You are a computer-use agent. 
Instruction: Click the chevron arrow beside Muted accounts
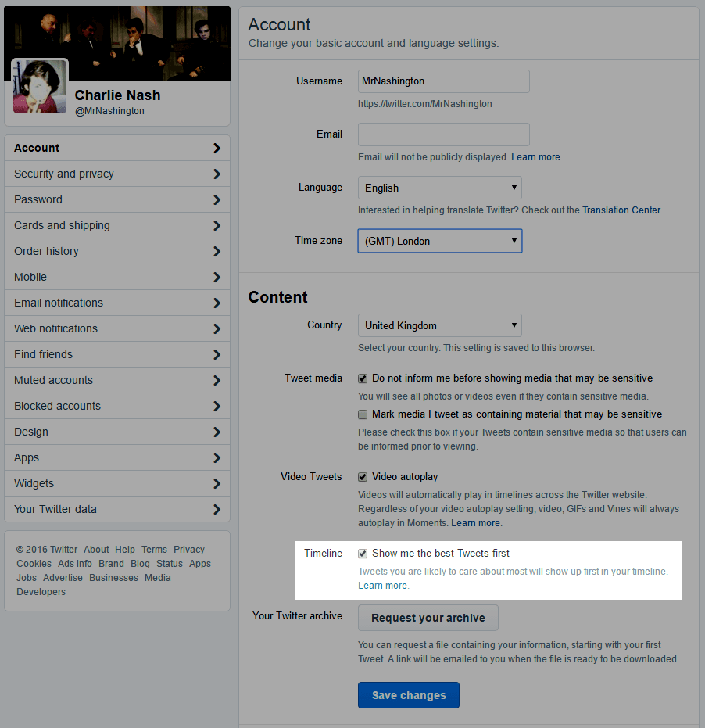217,380
